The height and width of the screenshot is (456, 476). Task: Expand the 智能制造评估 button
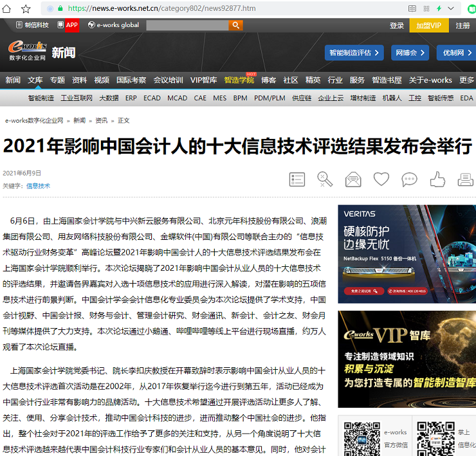(x=354, y=53)
